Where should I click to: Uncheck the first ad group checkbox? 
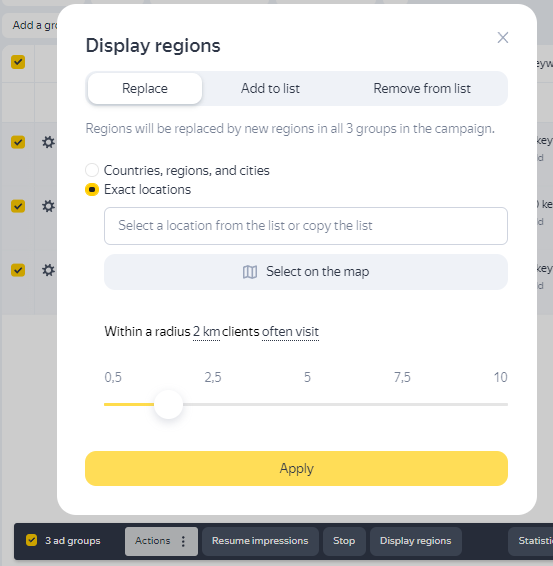pyautogui.click(x=18, y=142)
